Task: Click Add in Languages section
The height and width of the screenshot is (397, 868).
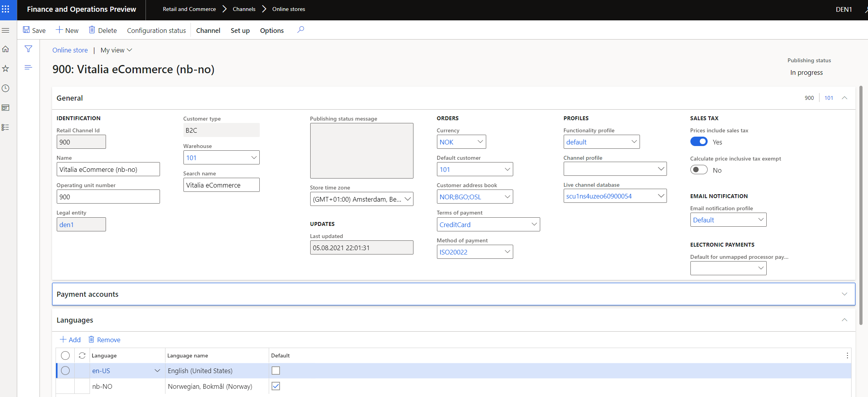Action: pos(70,339)
